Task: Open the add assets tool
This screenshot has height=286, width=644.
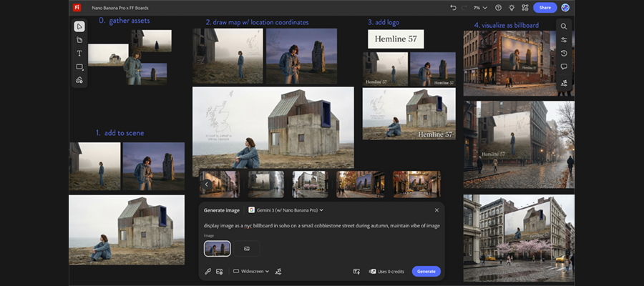Action: [x=79, y=79]
